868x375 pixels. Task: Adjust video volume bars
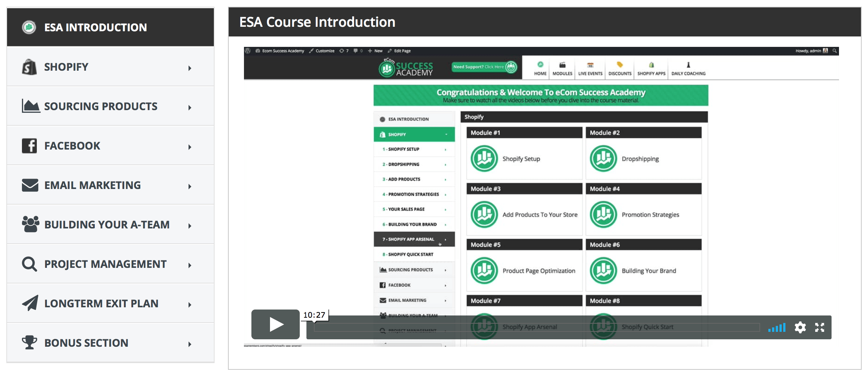pos(777,327)
